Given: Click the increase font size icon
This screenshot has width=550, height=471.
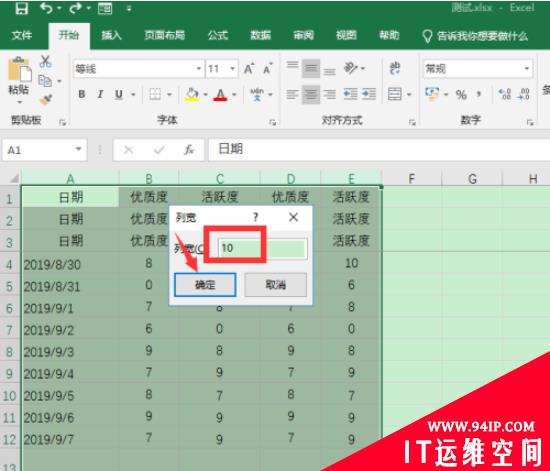Looking at the screenshot, I should (249, 69).
